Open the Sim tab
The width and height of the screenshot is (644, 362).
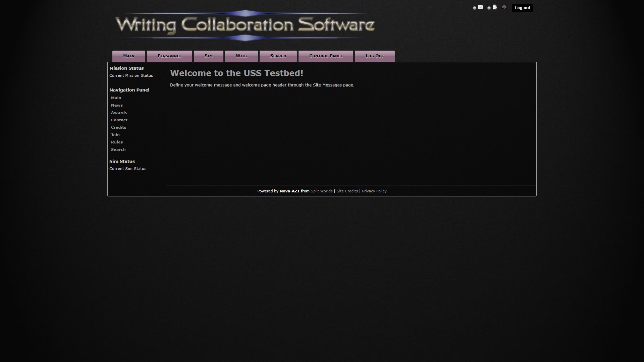coord(209,56)
